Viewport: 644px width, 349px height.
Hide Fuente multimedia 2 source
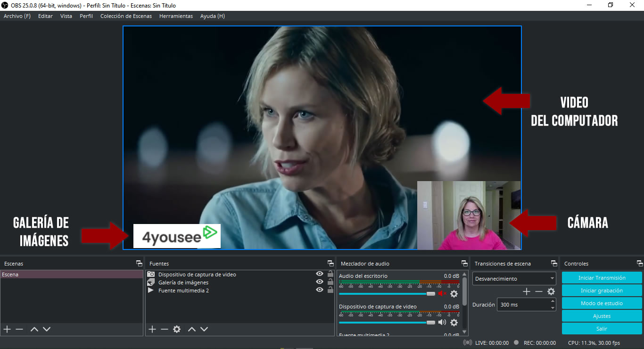tap(320, 290)
